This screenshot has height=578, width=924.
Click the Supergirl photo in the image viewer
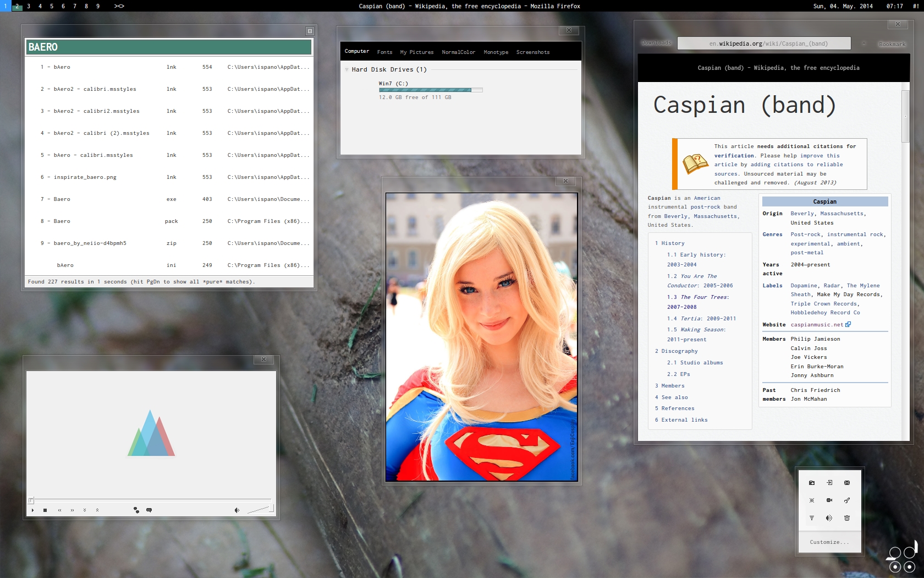tap(481, 337)
